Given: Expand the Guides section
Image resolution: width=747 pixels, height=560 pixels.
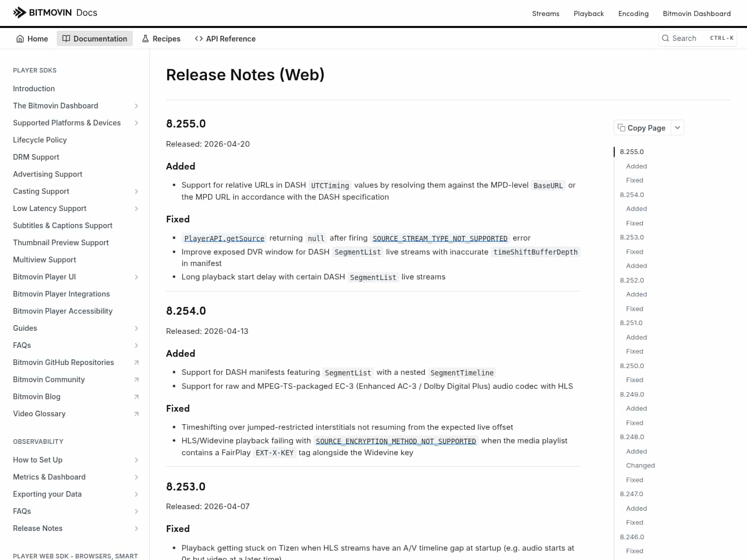Looking at the screenshot, I should (x=136, y=328).
